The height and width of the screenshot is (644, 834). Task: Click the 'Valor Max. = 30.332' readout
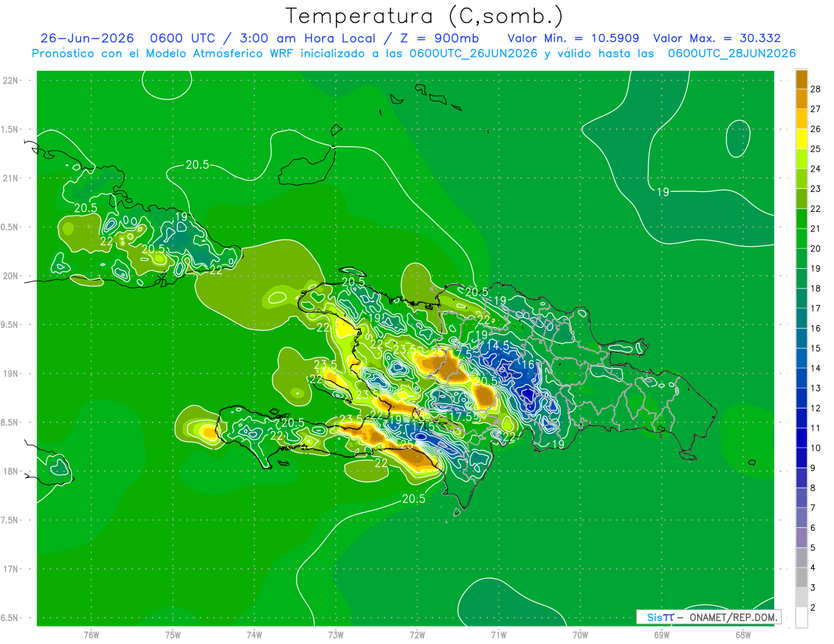[x=717, y=38]
